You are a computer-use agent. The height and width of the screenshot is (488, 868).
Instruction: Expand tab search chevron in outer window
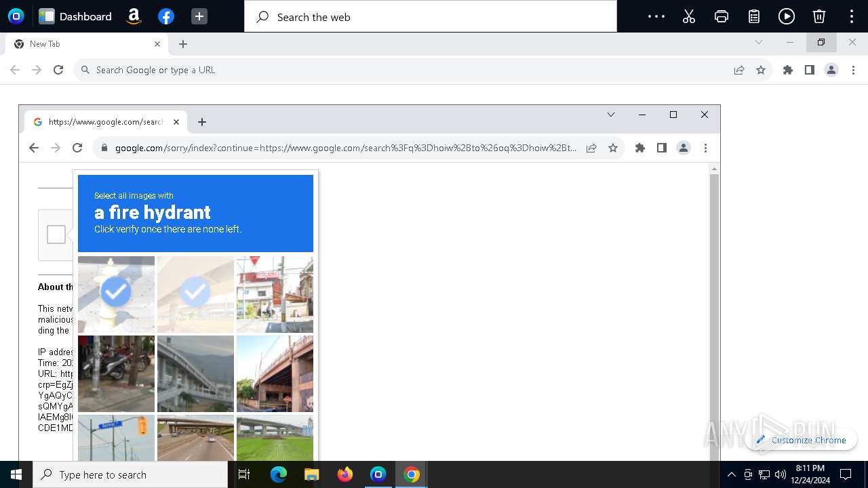tap(759, 42)
